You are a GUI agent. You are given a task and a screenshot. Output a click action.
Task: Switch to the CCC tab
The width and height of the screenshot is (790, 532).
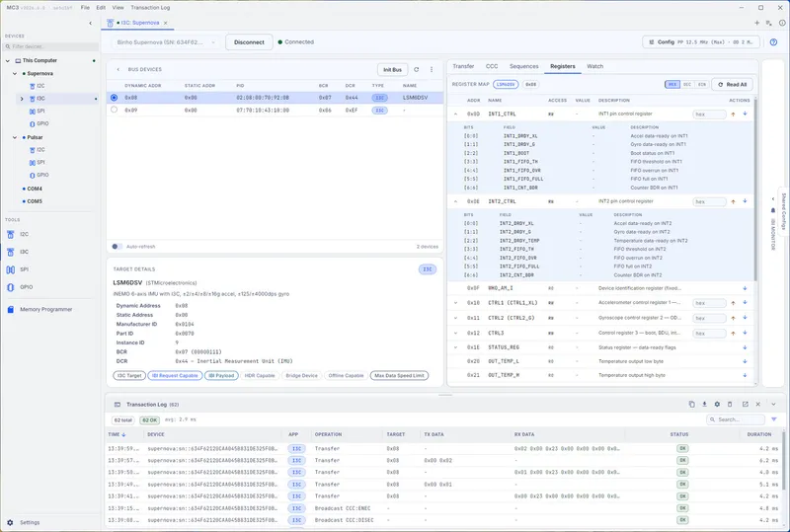click(492, 66)
